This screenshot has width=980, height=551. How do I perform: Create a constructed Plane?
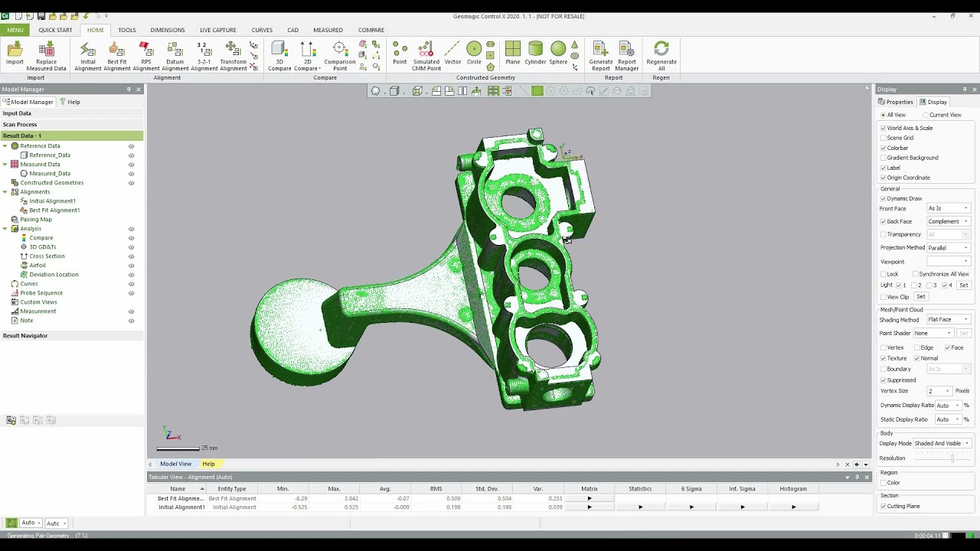[x=512, y=54]
